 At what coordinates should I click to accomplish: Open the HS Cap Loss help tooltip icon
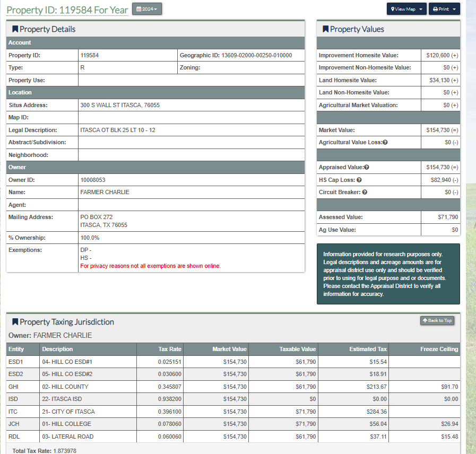(359, 180)
